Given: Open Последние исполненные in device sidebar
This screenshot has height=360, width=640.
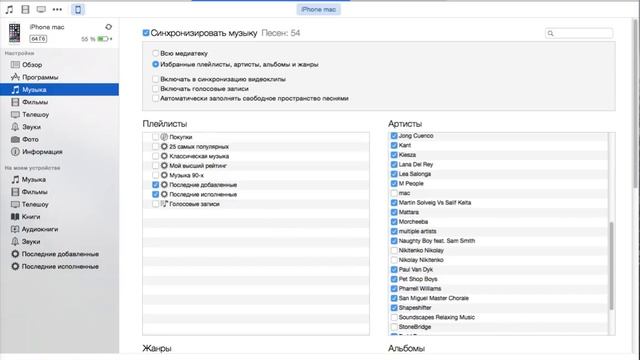Looking at the screenshot, I should (60, 266).
